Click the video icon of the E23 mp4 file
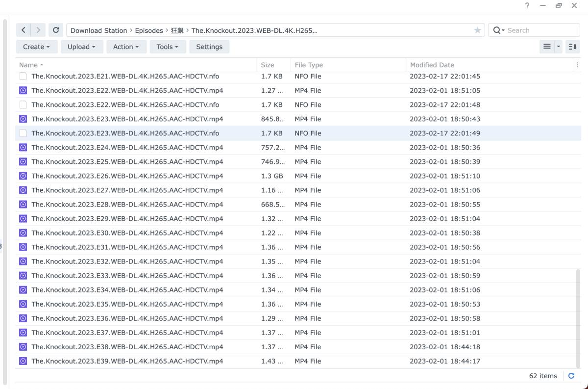This screenshot has height=389, width=588. (x=23, y=119)
